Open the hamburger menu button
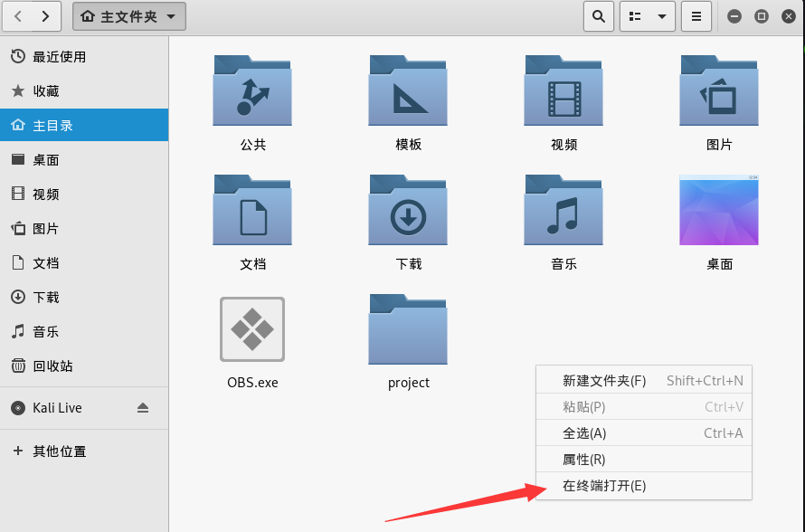The height and width of the screenshot is (532, 805). click(696, 16)
